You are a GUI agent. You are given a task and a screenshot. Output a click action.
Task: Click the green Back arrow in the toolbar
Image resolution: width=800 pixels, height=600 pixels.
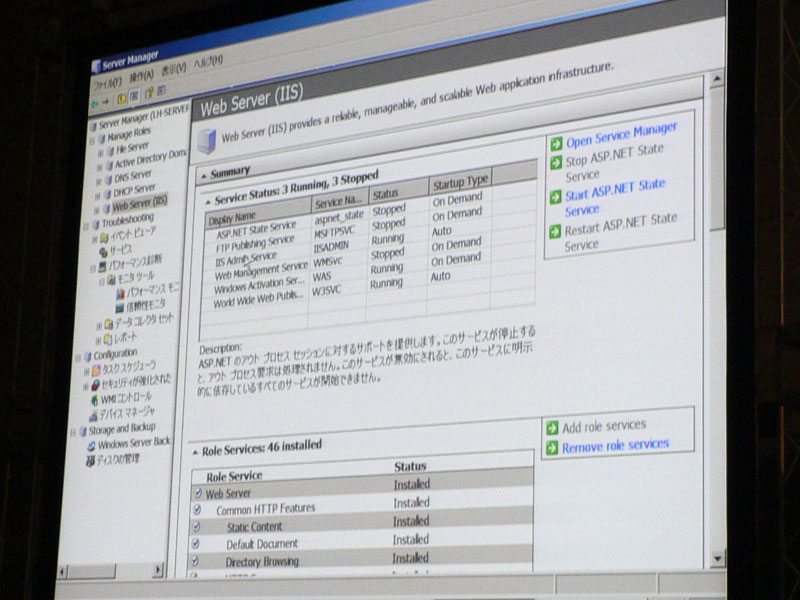(94, 105)
